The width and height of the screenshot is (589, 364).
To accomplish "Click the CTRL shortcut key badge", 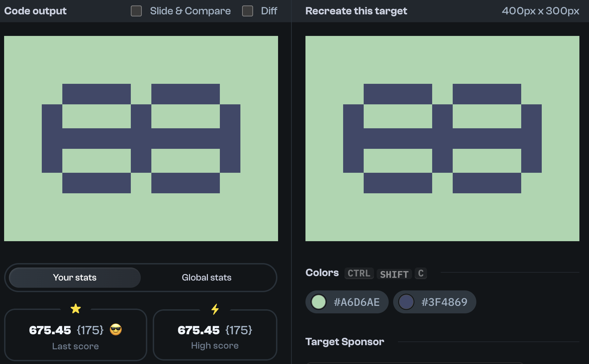I will [x=359, y=273].
